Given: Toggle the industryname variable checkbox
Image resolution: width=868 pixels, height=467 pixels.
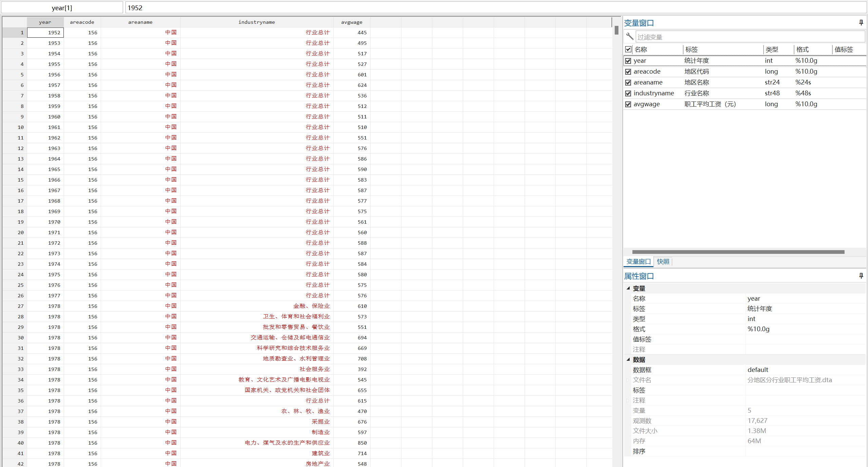Looking at the screenshot, I should pyautogui.click(x=628, y=93).
